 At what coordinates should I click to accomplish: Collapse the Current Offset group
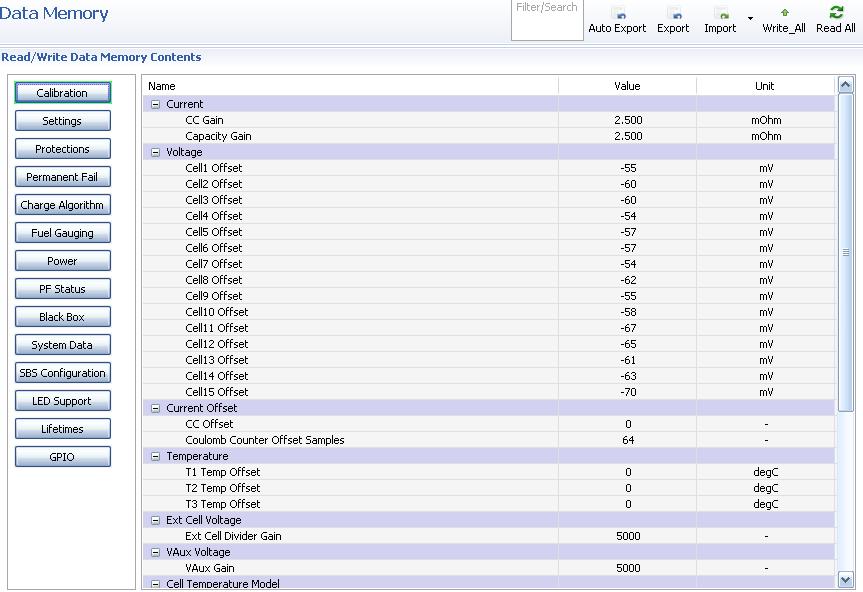click(x=155, y=408)
